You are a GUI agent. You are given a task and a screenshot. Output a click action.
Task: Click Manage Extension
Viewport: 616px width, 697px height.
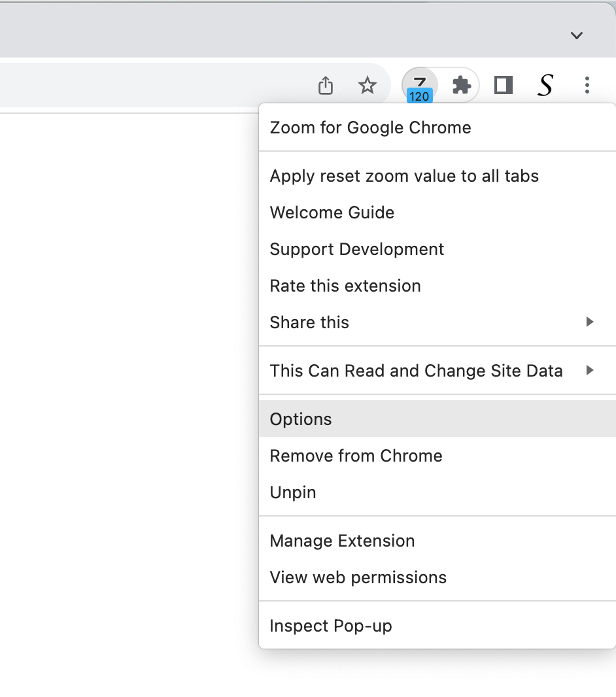click(x=342, y=541)
